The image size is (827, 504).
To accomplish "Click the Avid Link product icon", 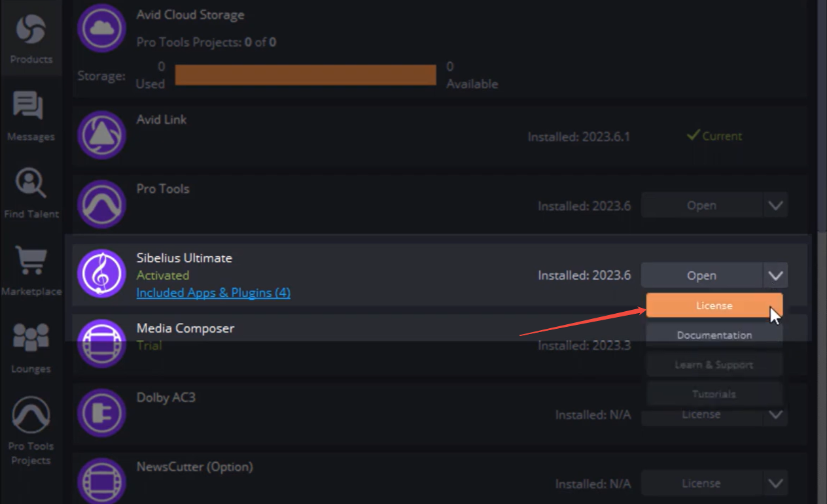I will 101,135.
